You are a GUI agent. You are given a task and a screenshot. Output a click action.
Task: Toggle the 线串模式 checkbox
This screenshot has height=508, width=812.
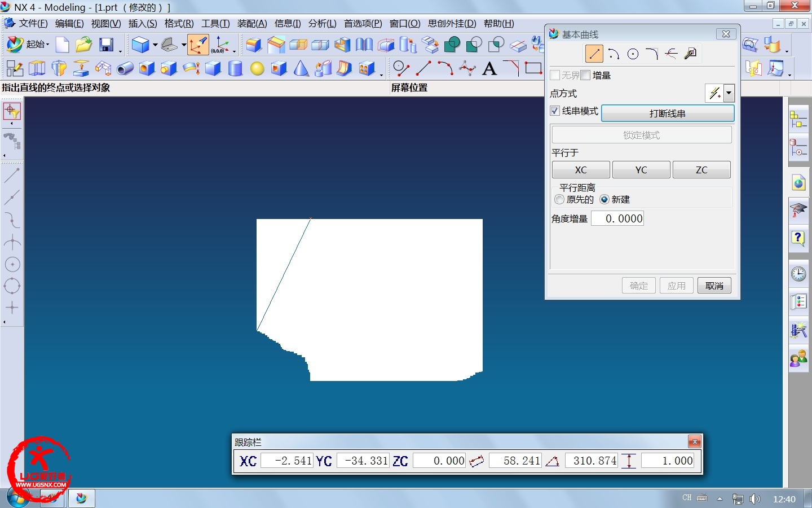pyautogui.click(x=555, y=111)
